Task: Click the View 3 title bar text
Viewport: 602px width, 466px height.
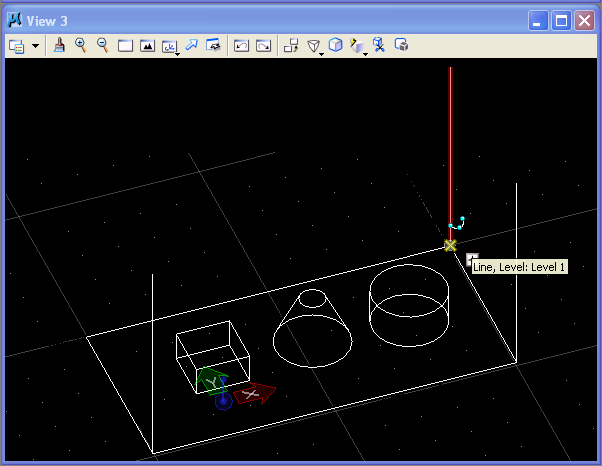Action: (47, 21)
